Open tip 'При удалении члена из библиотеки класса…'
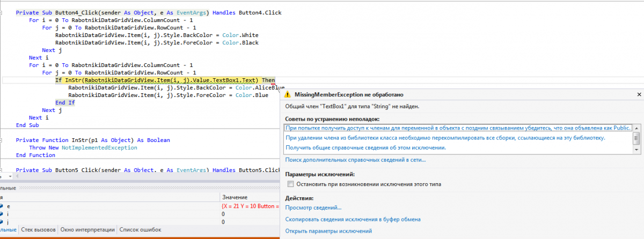The height and width of the screenshot is (239, 644). tap(445, 138)
